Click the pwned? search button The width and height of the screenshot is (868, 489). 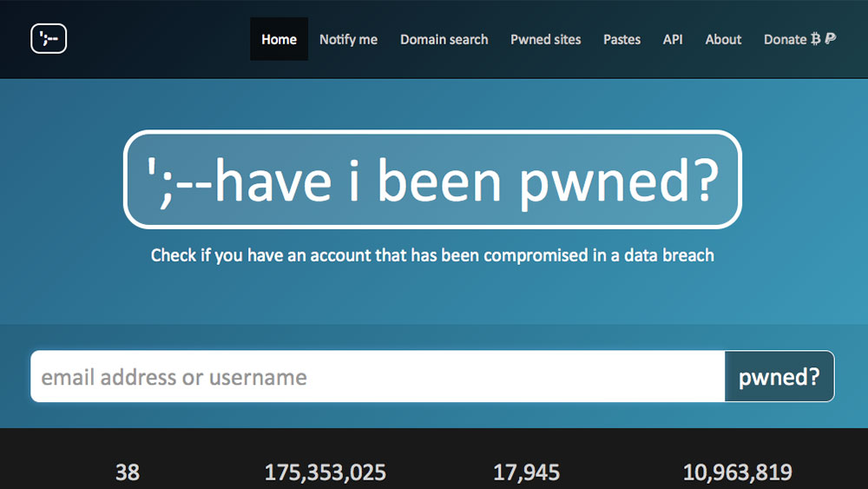779,377
